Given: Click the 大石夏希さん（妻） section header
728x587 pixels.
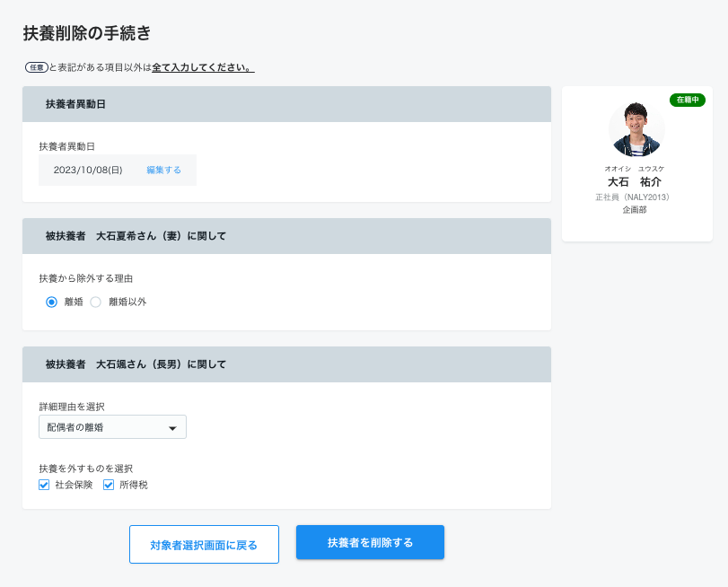Looking at the screenshot, I should 286,236.
